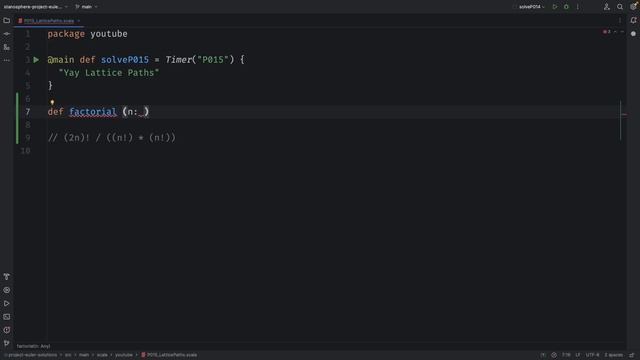
Task: Open IDE settings gear icon
Action: pyautogui.click(x=633, y=7)
